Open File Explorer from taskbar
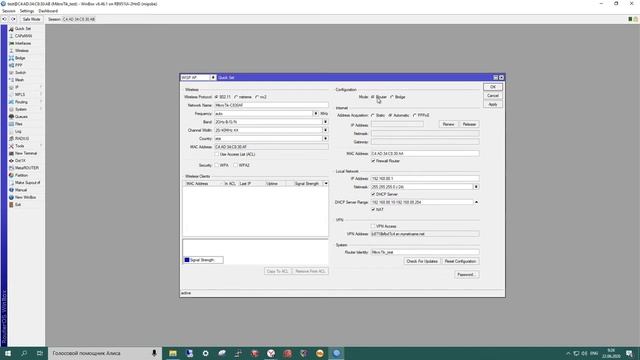This screenshot has width=640, height=360. pyautogui.click(x=173, y=353)
